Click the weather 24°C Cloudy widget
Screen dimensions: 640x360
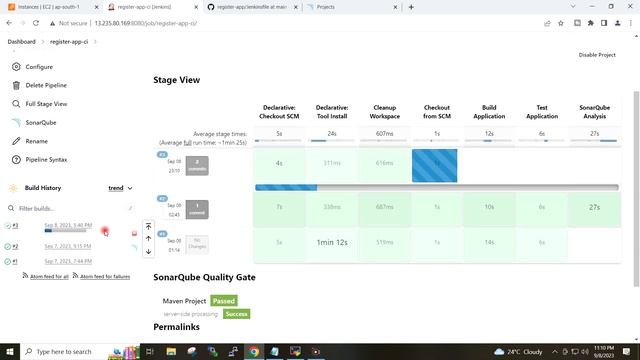click(x=518, y=351)
